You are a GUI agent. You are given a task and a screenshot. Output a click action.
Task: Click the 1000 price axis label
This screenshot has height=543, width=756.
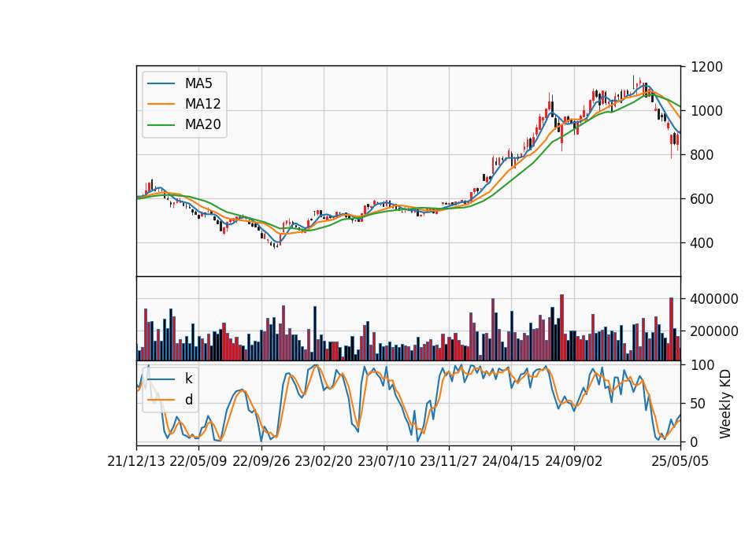tap(706, 111)
